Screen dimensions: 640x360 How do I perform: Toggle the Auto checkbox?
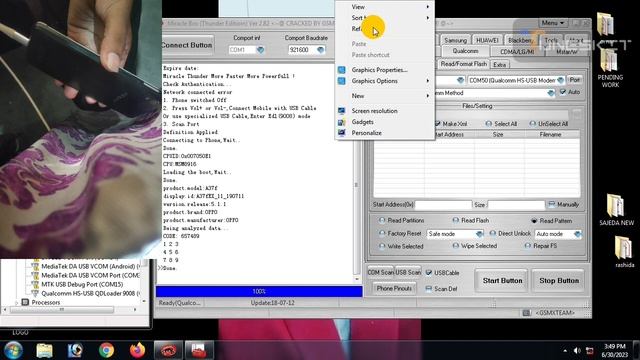(x=563, y=92)
